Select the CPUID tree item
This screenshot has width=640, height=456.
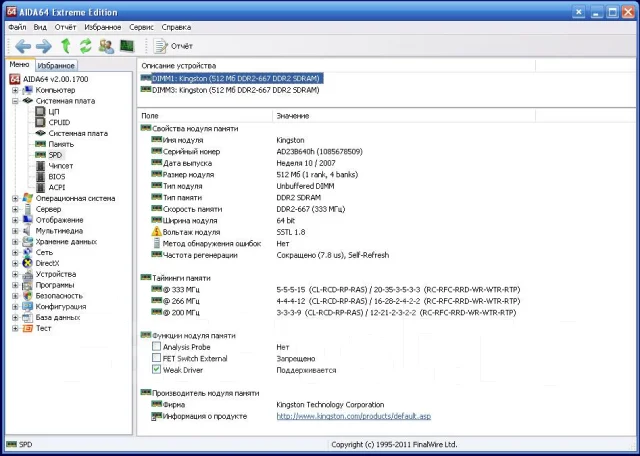point(59,122)
